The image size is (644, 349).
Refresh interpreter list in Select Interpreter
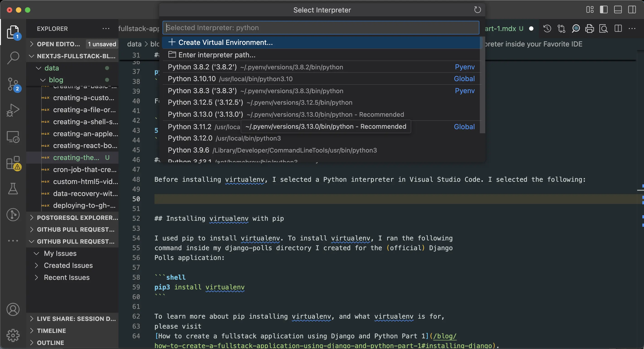[477, 10]
